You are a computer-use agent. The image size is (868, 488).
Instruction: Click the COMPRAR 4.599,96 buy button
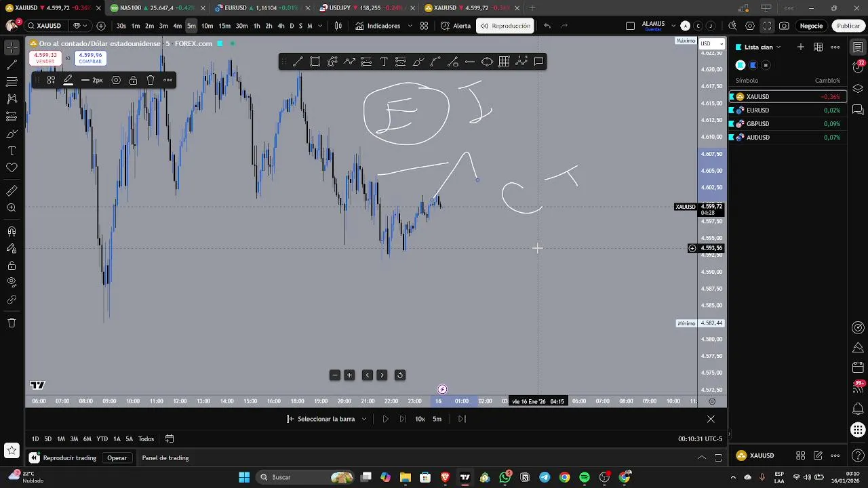[x=90, y=58]
